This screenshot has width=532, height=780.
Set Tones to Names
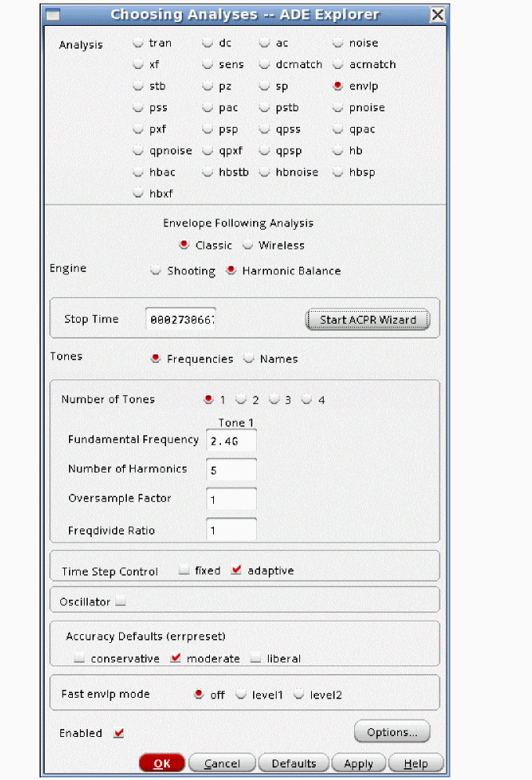pos(249,359)
